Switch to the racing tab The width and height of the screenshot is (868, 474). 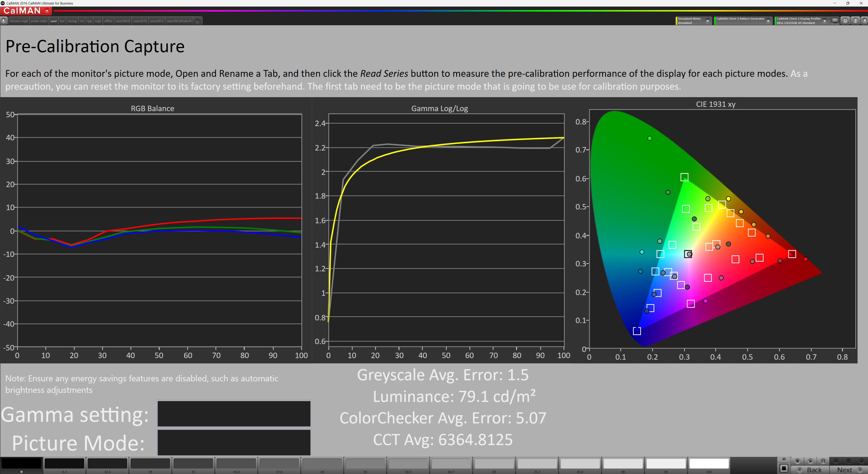(72, 21)
